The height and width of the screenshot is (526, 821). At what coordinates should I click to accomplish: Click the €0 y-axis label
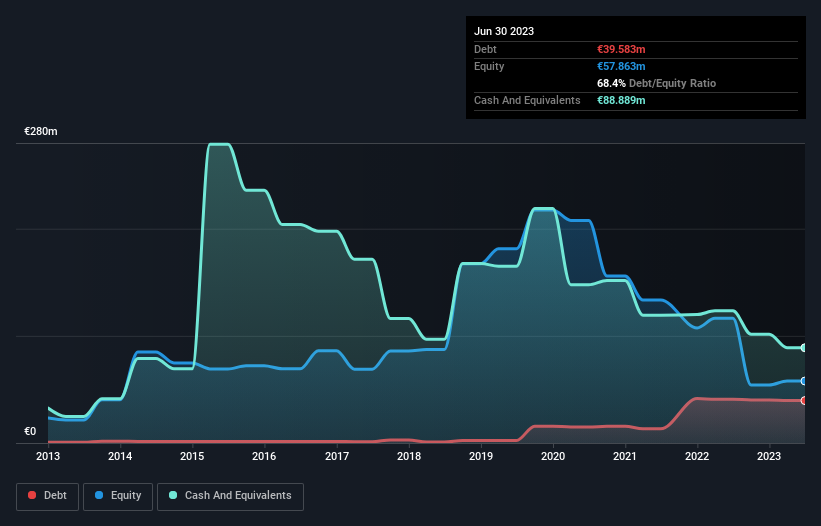(30, 432)
